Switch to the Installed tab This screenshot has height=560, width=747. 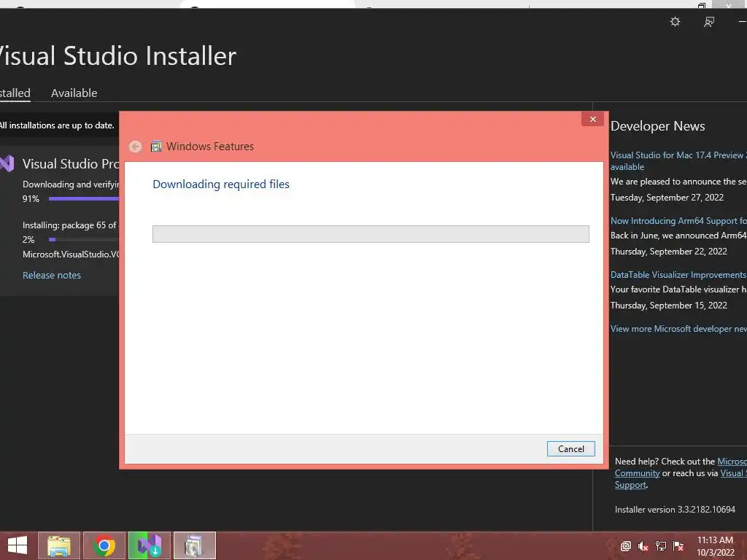click(x=15, y=93)
